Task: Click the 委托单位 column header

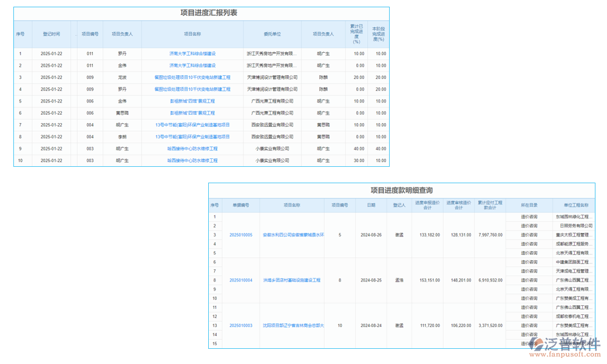Action: pos(273,34)
